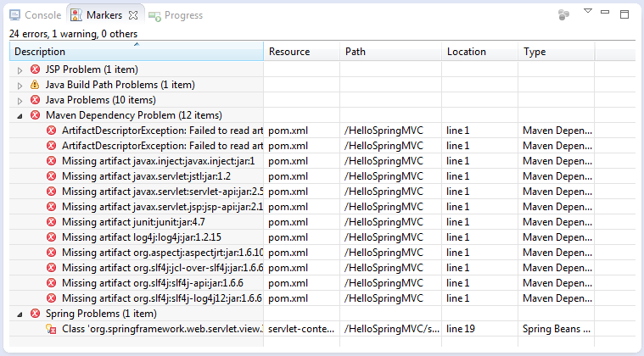
Task: Click the error icon beside JSP Problem
Action: click(x=36, y=70)
